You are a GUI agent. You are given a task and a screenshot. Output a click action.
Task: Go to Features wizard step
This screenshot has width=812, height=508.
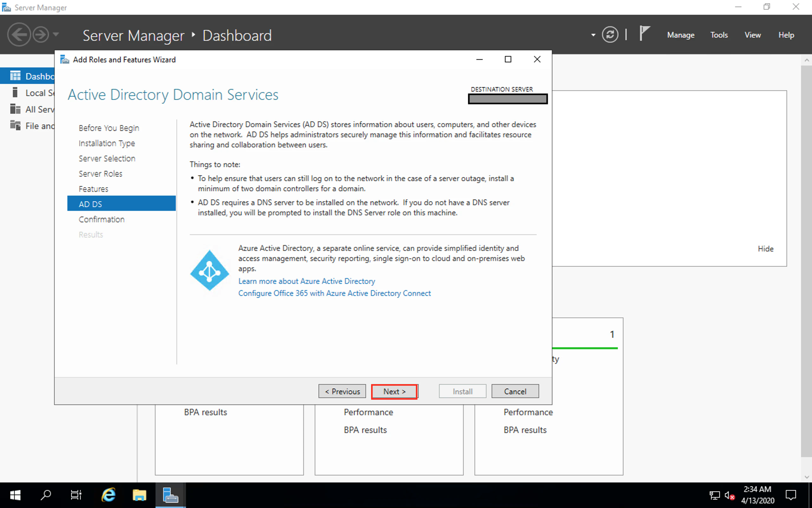click(x=93, y=189)
